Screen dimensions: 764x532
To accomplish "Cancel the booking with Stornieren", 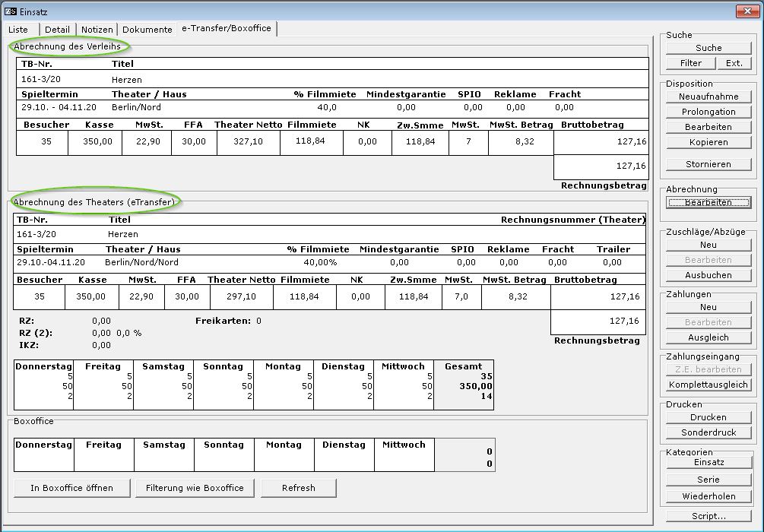I will (708, 164).
